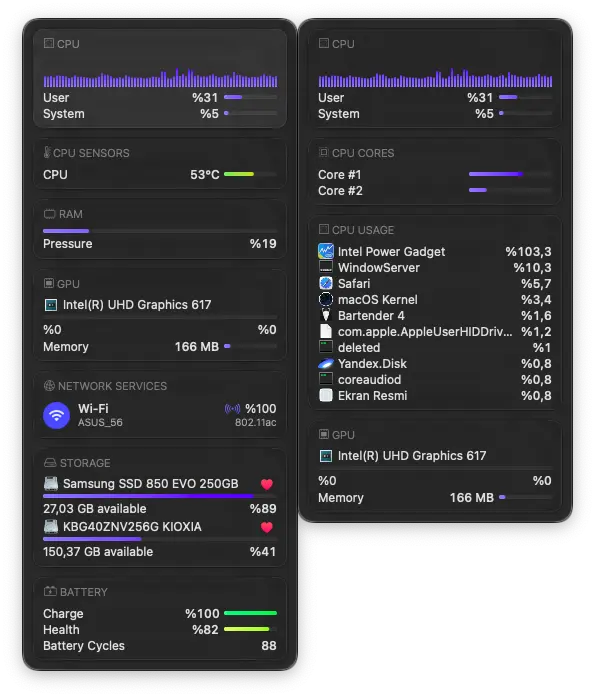Click the %103,3 CPU usage value

(528, 252)
